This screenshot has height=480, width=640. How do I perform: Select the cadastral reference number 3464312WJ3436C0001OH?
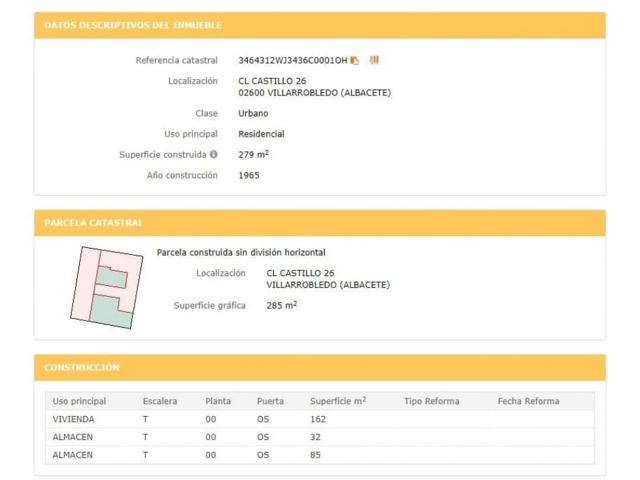[293, 60]
